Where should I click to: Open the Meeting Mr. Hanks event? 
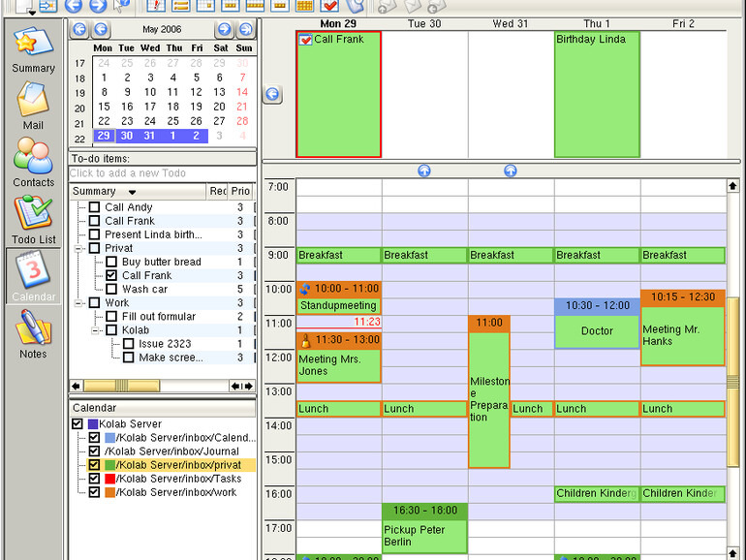click(683, 327)
